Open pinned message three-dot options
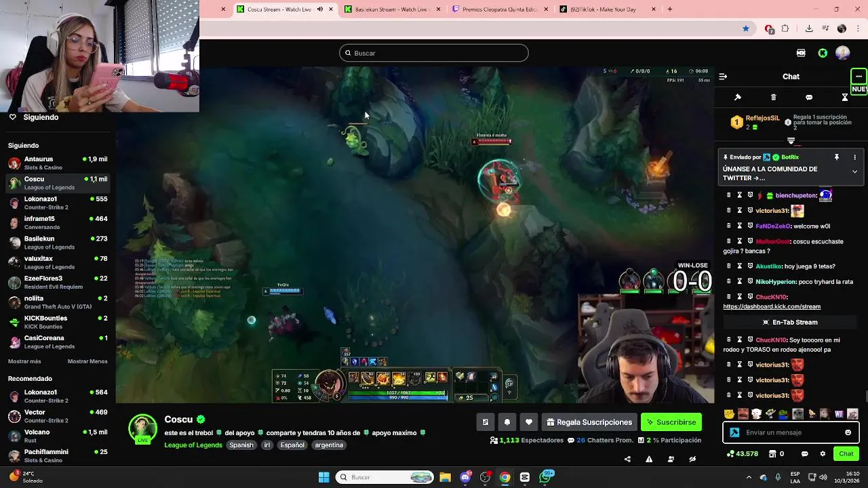Viewport: 868px width, 488px height. [854, 157]
